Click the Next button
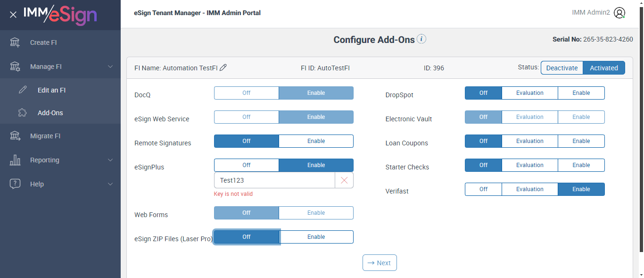This screenshot has width=644, height=278. pyautogui.click(x=380, y=263)
